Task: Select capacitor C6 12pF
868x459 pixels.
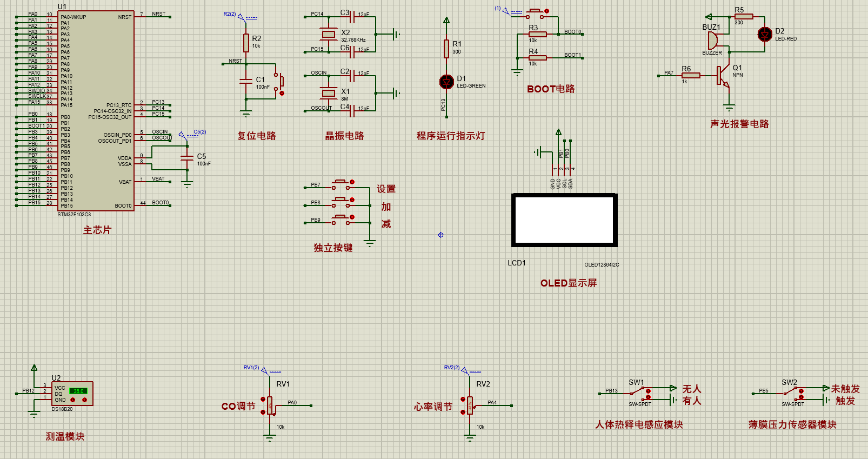Action: (352, 52)
